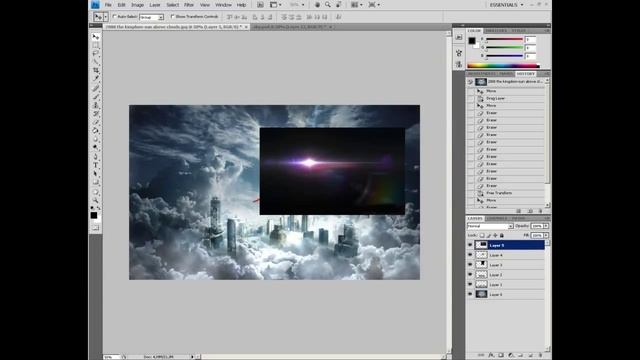Open the Filter menu

click(189, 5)
